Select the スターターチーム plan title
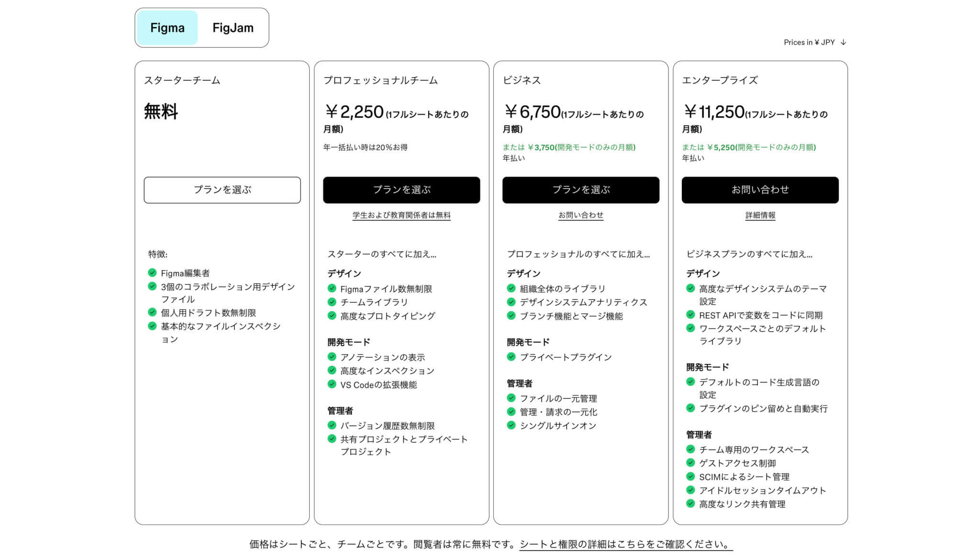This screenshot has height=558, width=980. click(x=182, y=80)
